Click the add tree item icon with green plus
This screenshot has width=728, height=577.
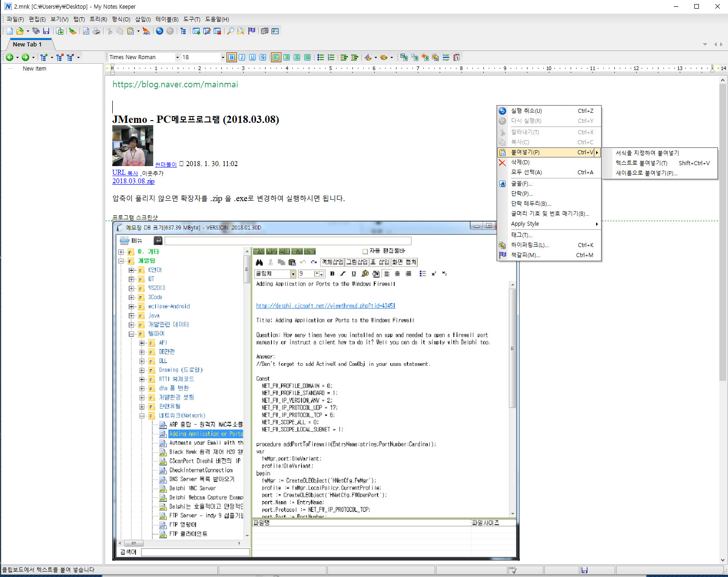[44, 57]
